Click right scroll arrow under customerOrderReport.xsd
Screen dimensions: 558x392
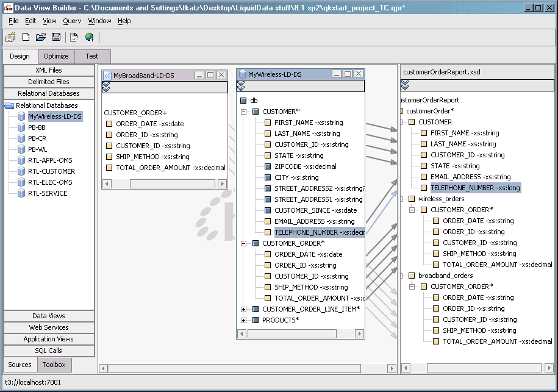[x=549, y=368]
